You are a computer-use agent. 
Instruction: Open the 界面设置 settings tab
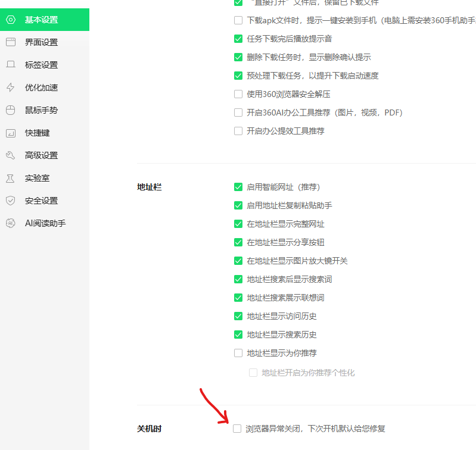(41, 42)
